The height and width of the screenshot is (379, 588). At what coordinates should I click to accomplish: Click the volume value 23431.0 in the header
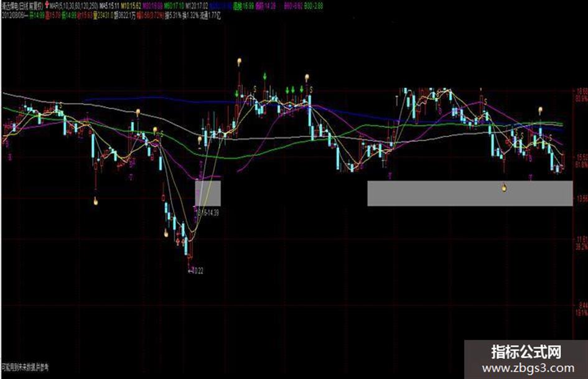pos(103,16)
